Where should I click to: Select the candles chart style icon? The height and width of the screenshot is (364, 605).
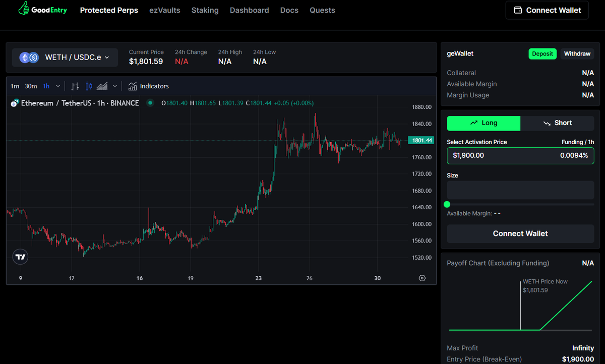(89, 86)
